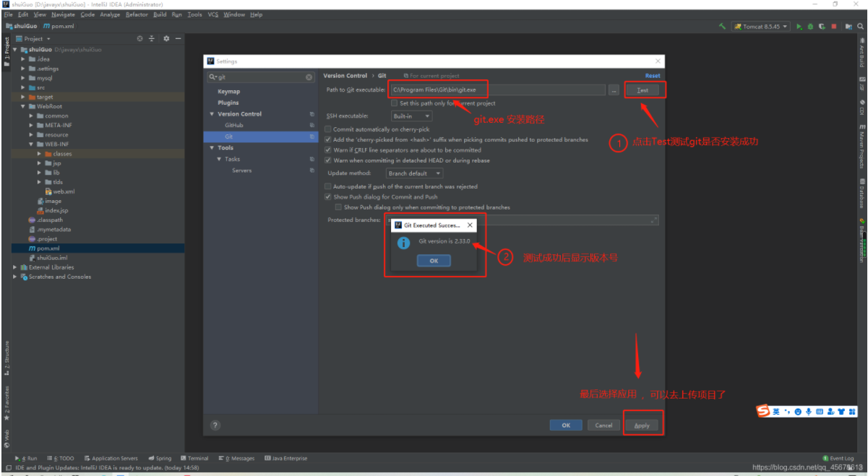
Task: Open the SSH executable Built-in dropdown
Action: click(411, 116)
